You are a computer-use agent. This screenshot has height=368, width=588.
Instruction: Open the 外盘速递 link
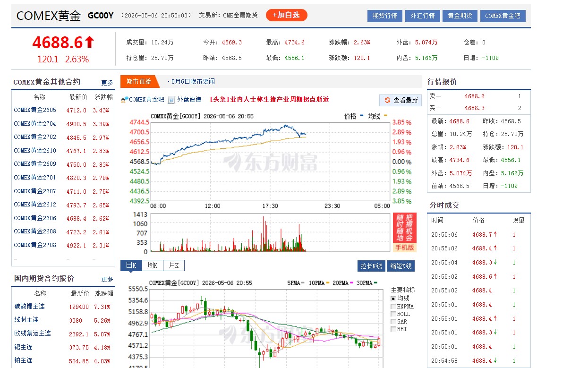coord(189,100)
